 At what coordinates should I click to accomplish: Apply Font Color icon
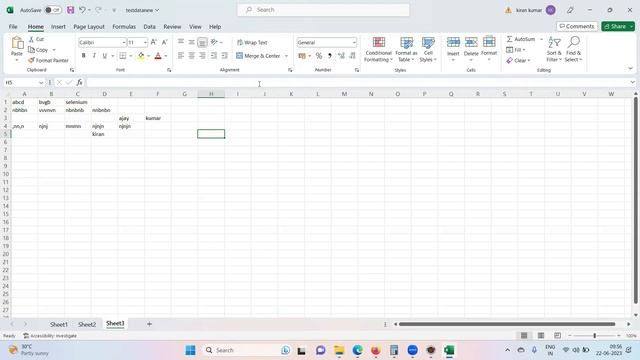pyautogui.click(x=158, y=56)
